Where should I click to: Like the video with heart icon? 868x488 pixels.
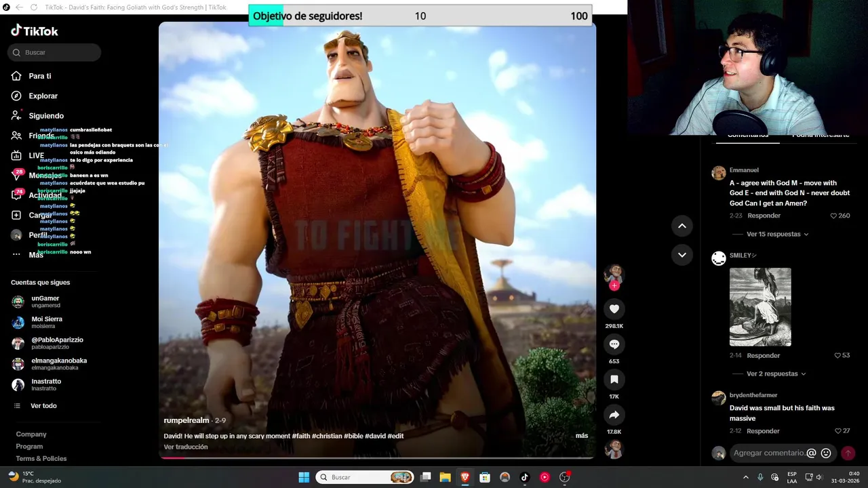coord(614,309)
